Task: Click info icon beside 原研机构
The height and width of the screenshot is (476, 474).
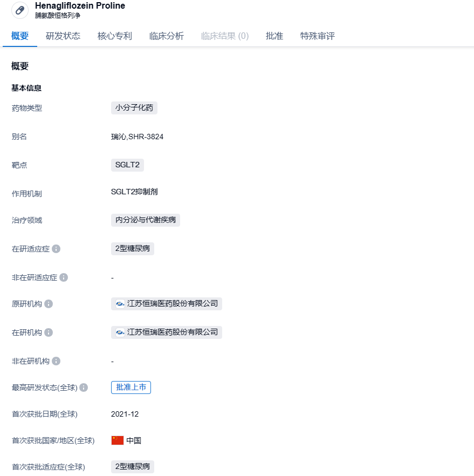Action: coord(49,304)
